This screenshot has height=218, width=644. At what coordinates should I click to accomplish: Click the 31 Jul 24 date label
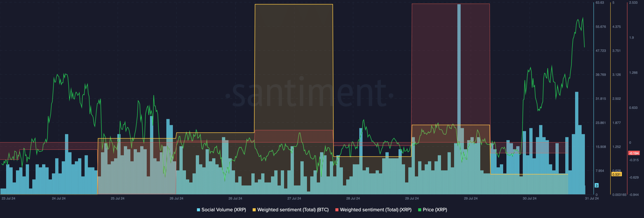(592, 198)
